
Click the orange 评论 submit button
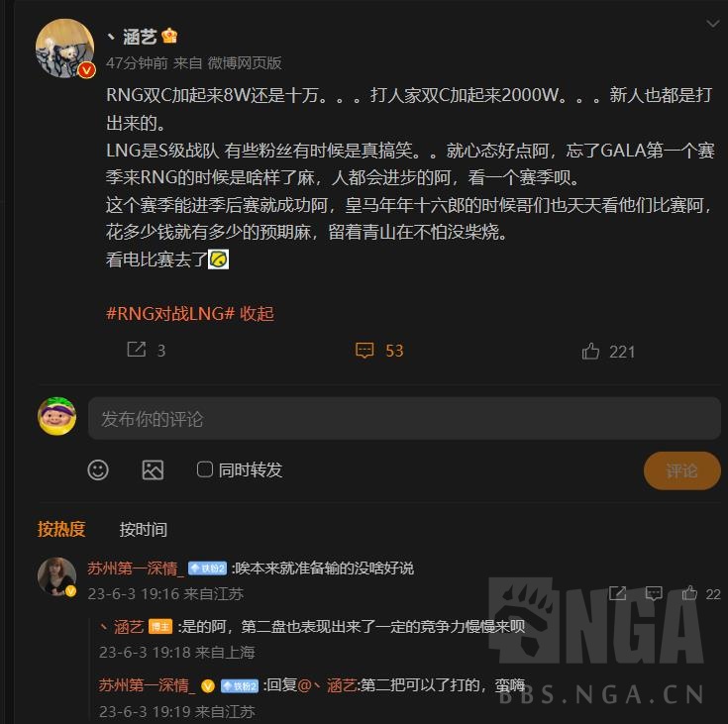coord(682,470)
